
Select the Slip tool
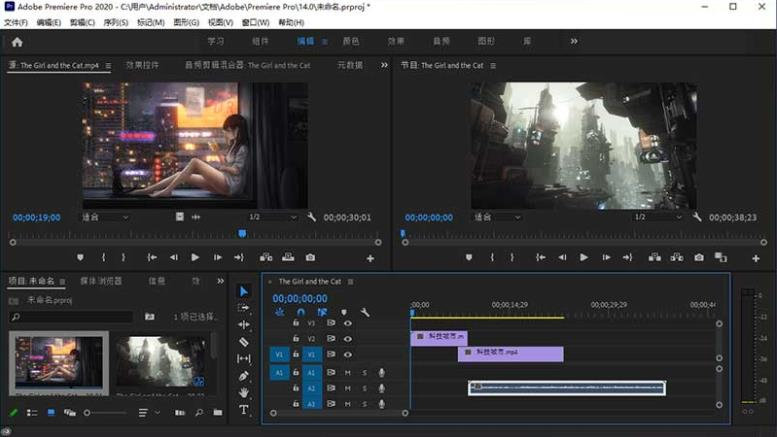pyautogui.click(x=244, y=358)
